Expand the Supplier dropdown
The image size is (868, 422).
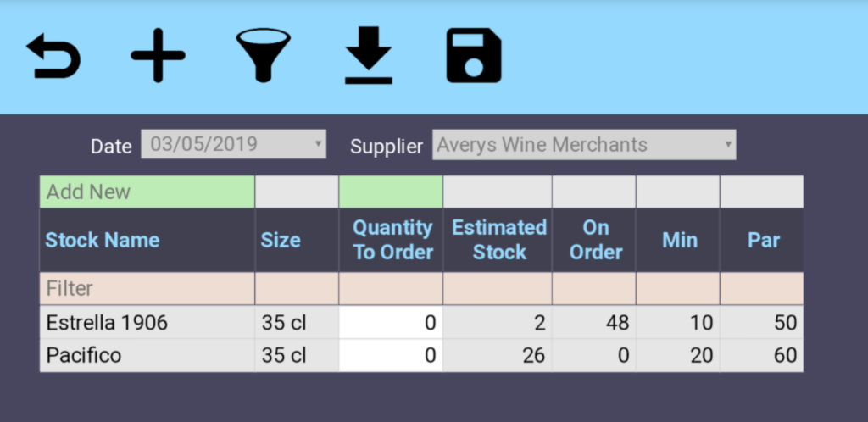click(583, 145)
